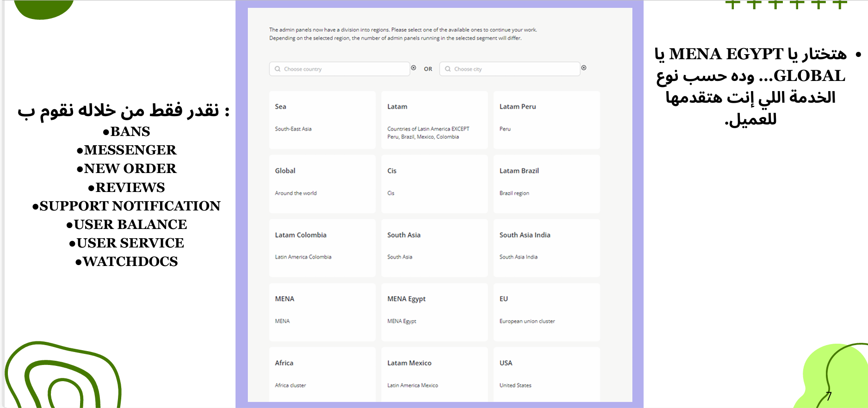Click the magnifier icon in Choose city

(448, 69)
